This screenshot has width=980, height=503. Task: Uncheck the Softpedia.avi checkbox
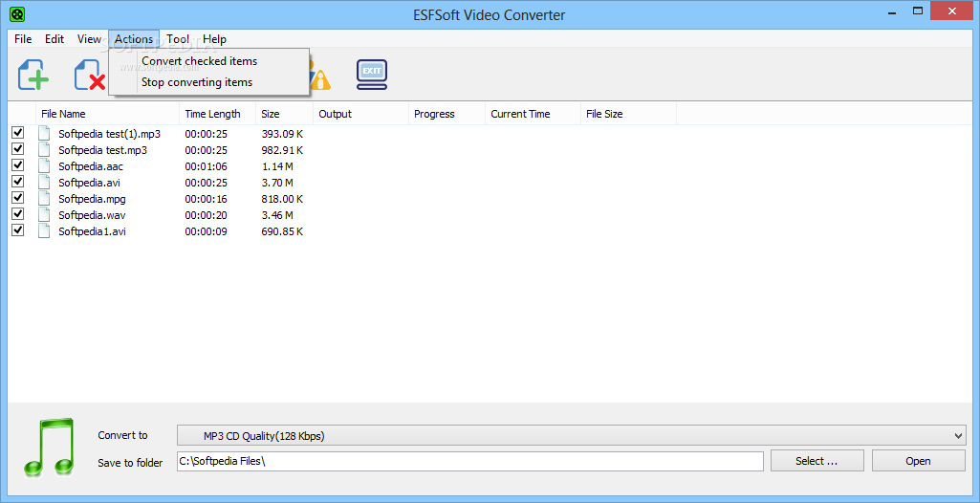click(x=17, y=181)
